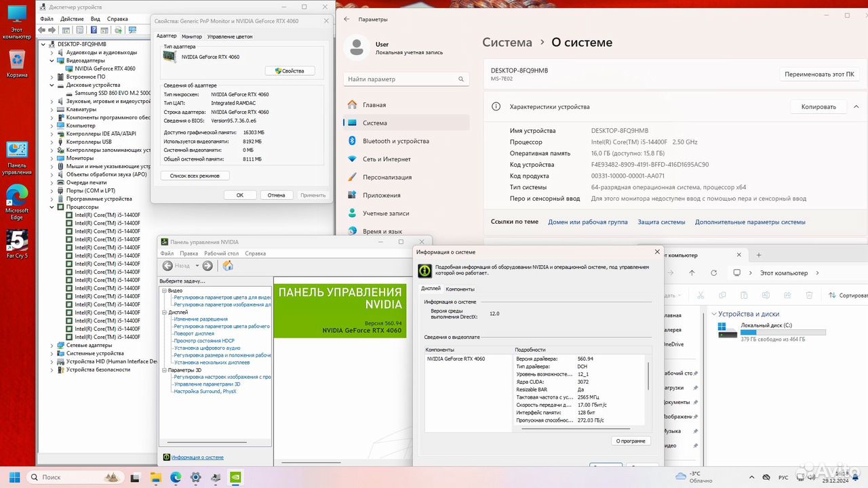Collapse Характеристики устройства section
Screen dimensions: 868x488
tap(856, 106)
